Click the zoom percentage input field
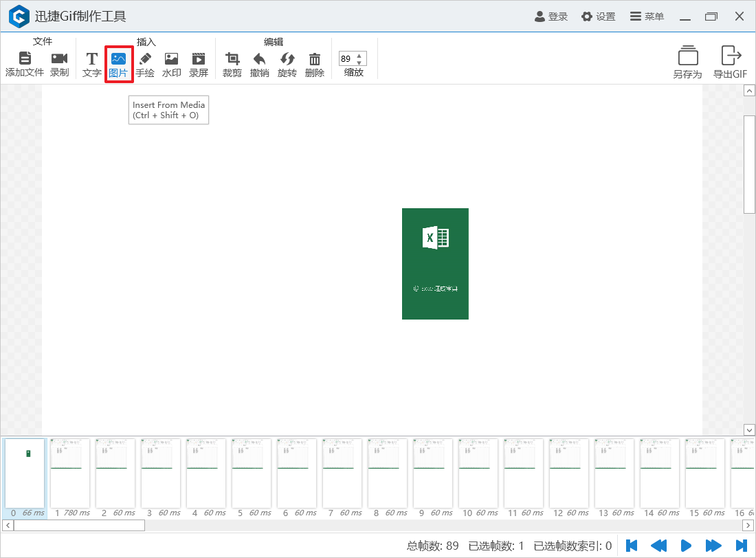The width and height of the screenshot is (756, 558). pos(346,59)
